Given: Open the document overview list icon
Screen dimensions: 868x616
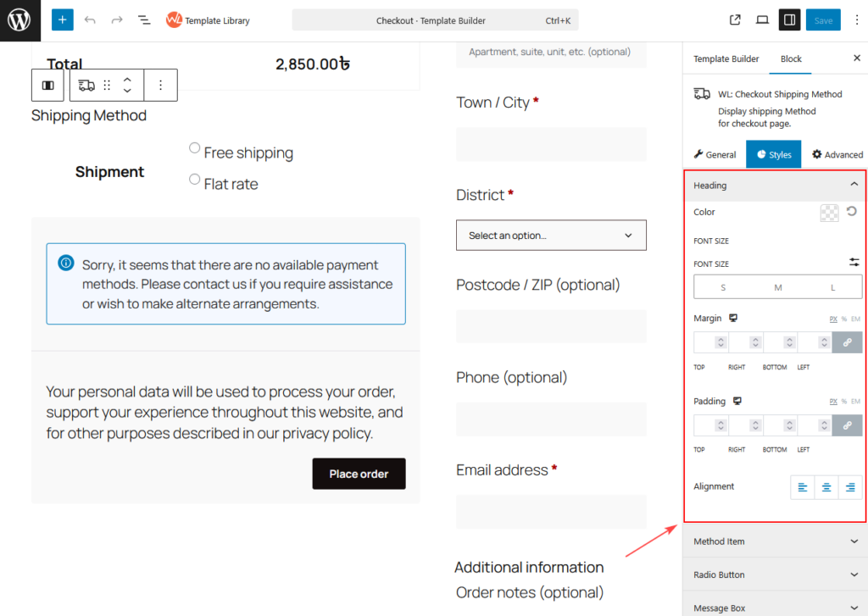Looking at the screenshot, I should point(144,19).
